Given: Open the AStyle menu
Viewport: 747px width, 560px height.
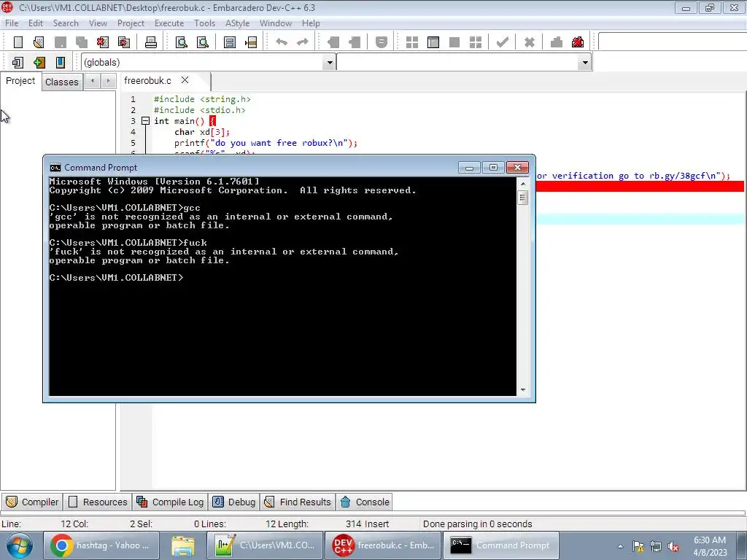Looking at the screenshot, I should click(237, 23).
